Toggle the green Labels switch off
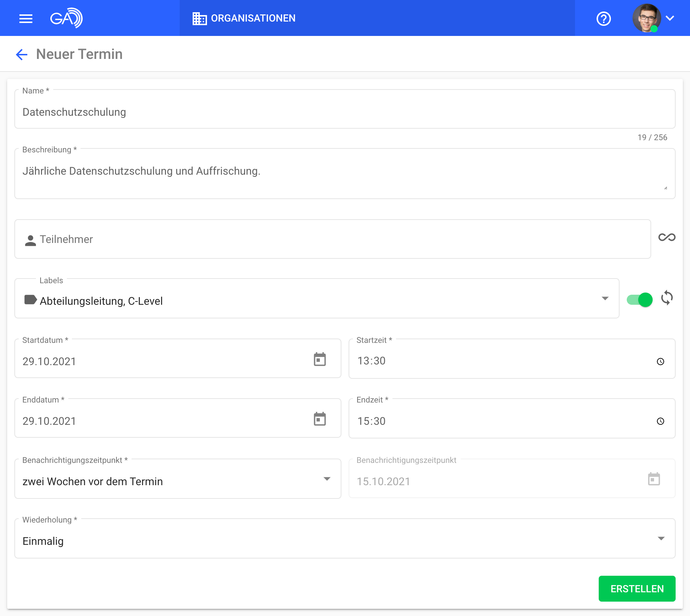 coord(640,299)
